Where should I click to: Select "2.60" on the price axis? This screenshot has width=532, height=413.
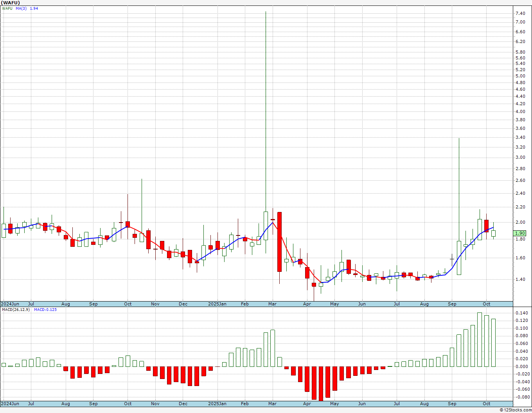coord(520,180)
